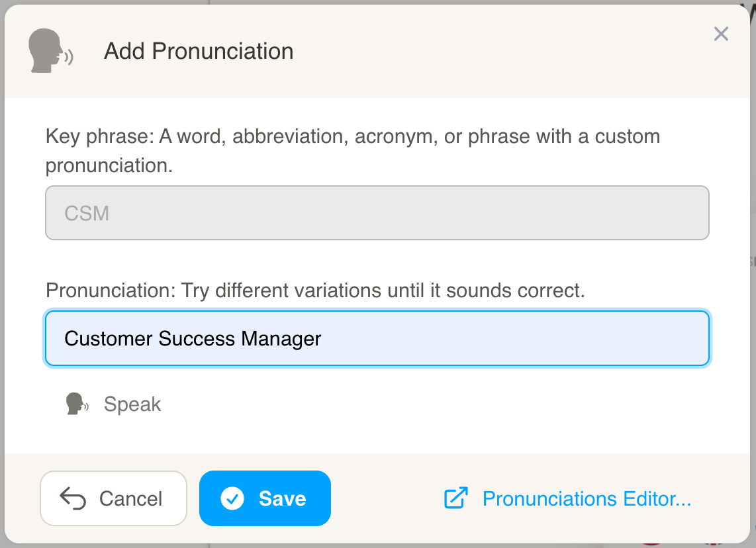This screenshot has width=756, height=548.
Task: Click the curved back arrow icon on Cancel
Action: [73, 498]
